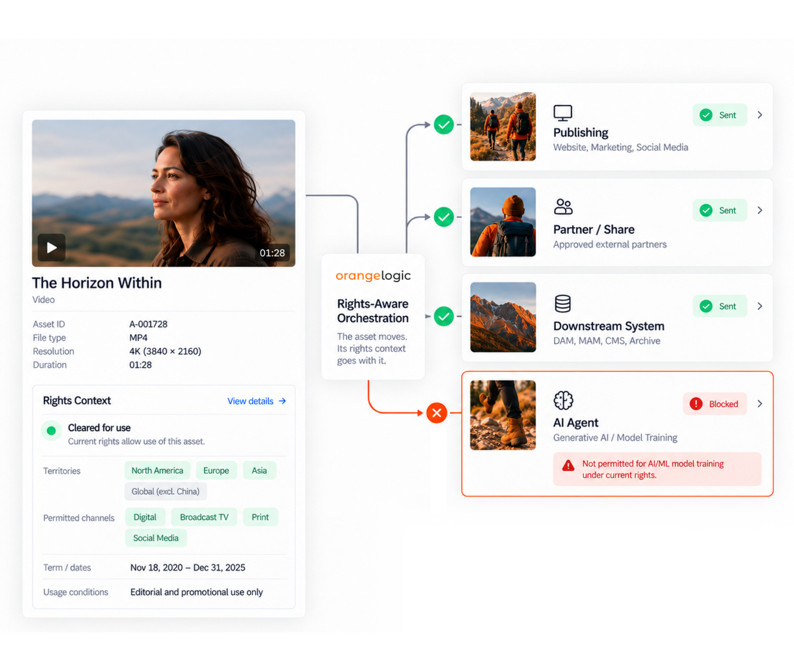This screenshot has width=794, height=672.
Task: Click the Orange Logic logo
Action: (x=373, y=276)
